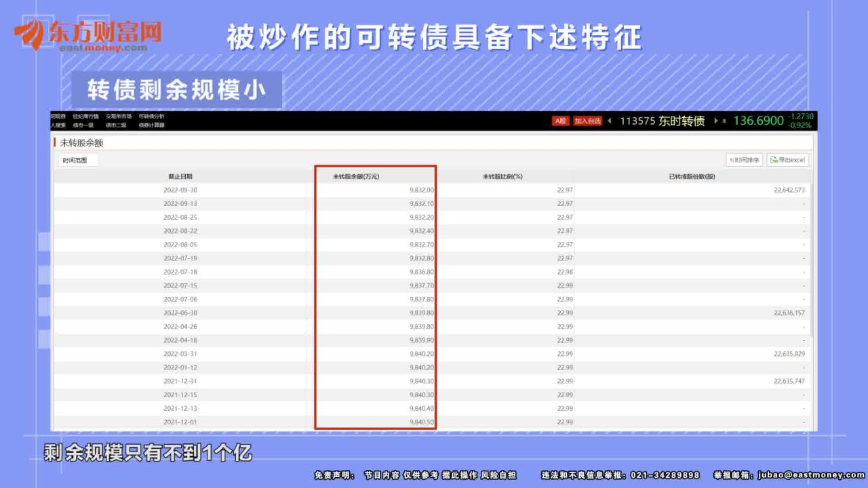Open 经纪商行情 menu item
868x488 pixels.
pyautogui.click(x=85, y=116)
